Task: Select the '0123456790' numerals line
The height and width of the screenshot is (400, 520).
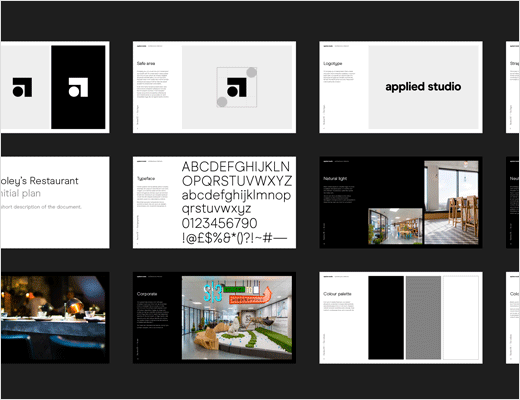Action: pos(219,223)
